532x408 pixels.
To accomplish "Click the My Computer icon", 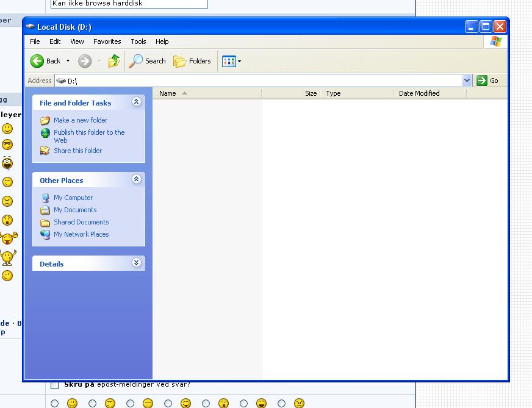I will 45,198.
